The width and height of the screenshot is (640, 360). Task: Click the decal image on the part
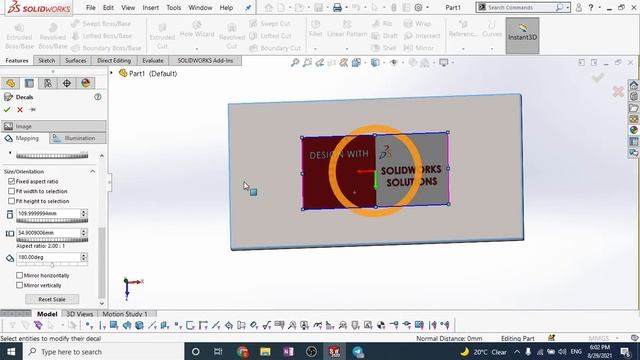point(375,171)
